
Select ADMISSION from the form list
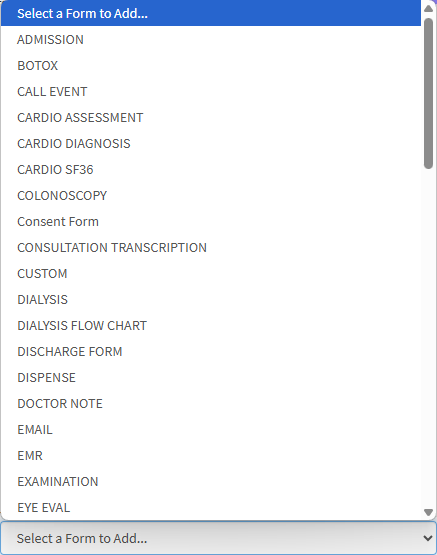pyautogui.click(x=211, y=39)
